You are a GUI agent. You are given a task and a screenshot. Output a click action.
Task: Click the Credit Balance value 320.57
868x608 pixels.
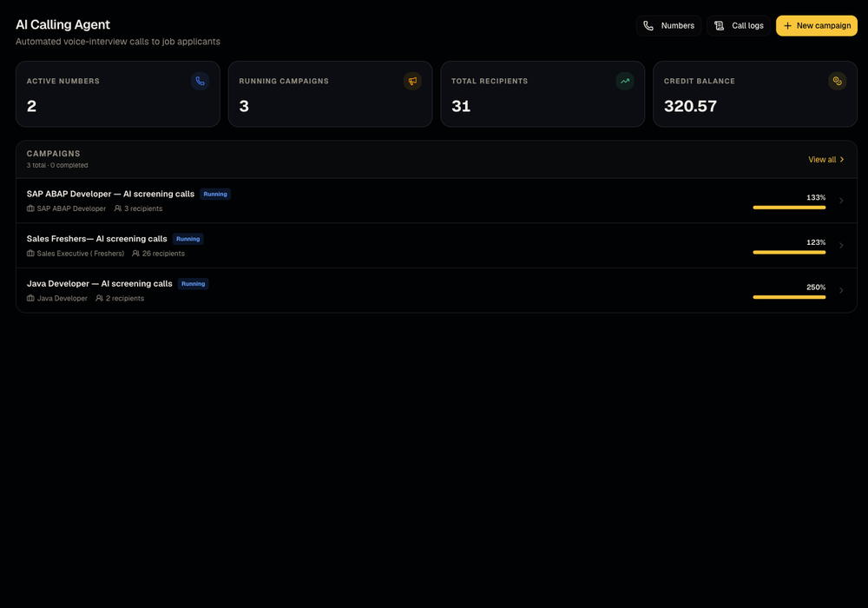click(x=690, y=106)
